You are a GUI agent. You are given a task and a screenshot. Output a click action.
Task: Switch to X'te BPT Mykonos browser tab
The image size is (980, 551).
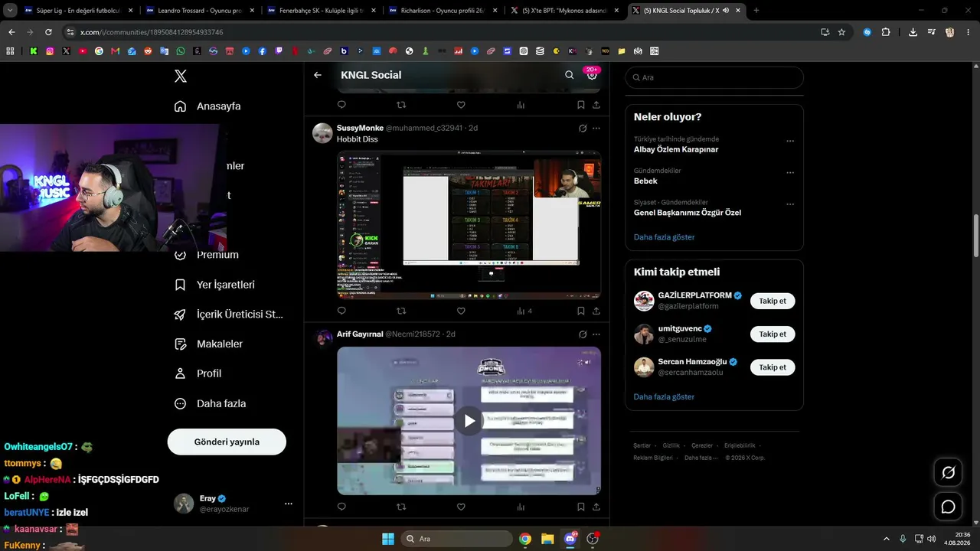[563, 11]
